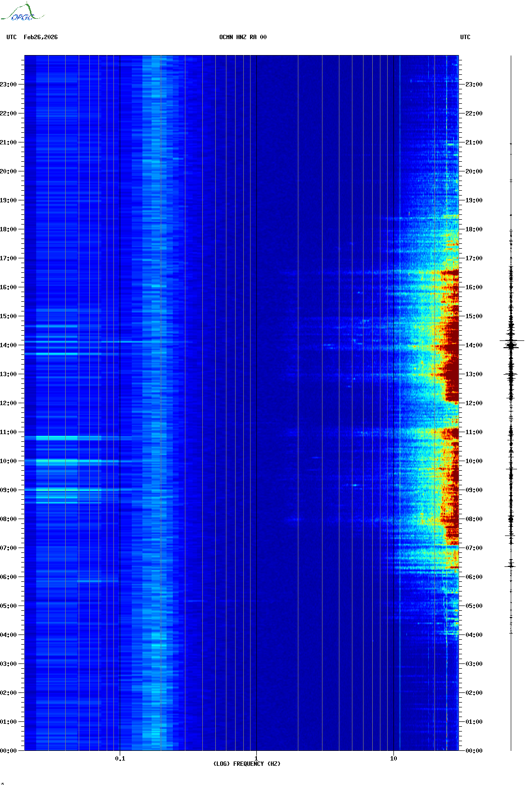Click the right-axis 20:00 time label
This screenshot has height=789, width=532.
coord(474,171)
